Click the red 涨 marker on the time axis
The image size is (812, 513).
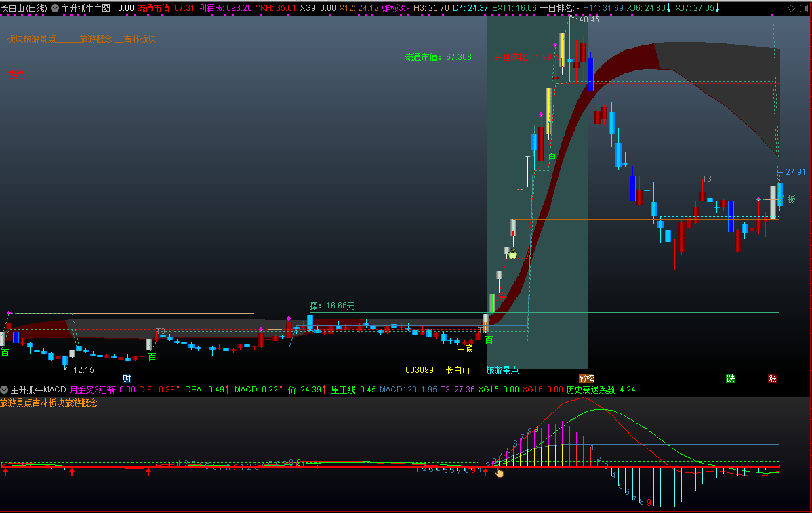[772, 378]
